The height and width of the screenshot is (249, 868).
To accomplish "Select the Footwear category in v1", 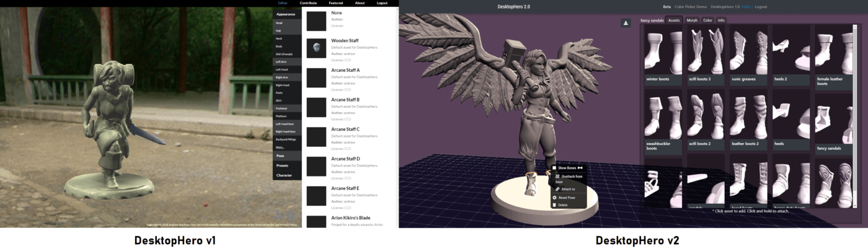I will point(287,108).
